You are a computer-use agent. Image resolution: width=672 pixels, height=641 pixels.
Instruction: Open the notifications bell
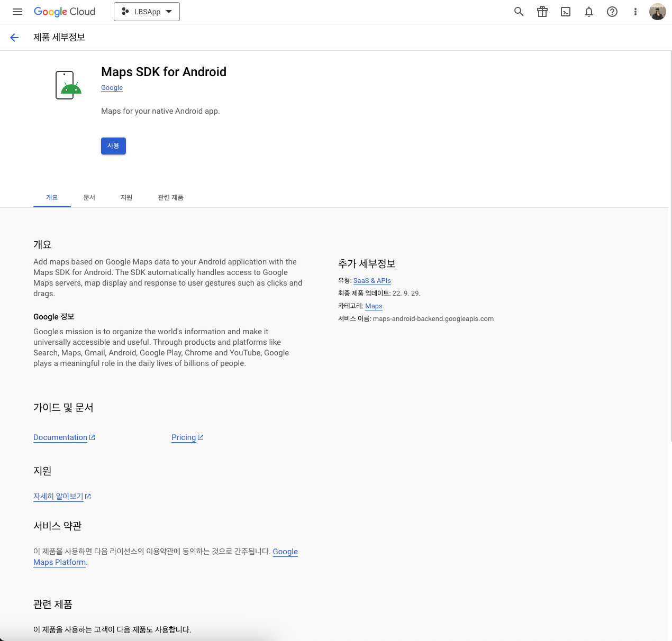(589, 12)
